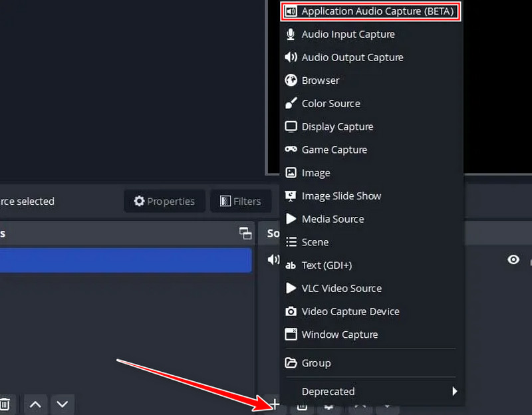Select Audio Output Capture source
The height and width of the screenshot is (415, 532).
[372, 57]
